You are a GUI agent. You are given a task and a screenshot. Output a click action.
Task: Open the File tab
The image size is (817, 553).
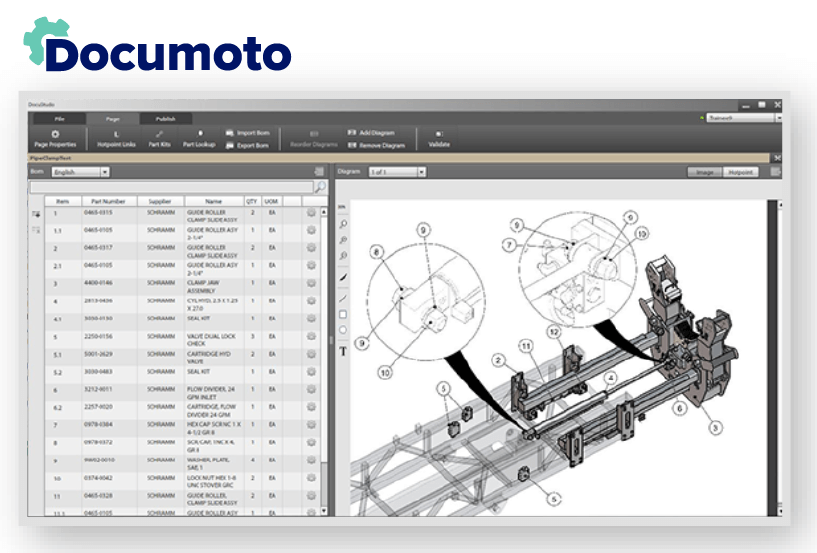59,119
